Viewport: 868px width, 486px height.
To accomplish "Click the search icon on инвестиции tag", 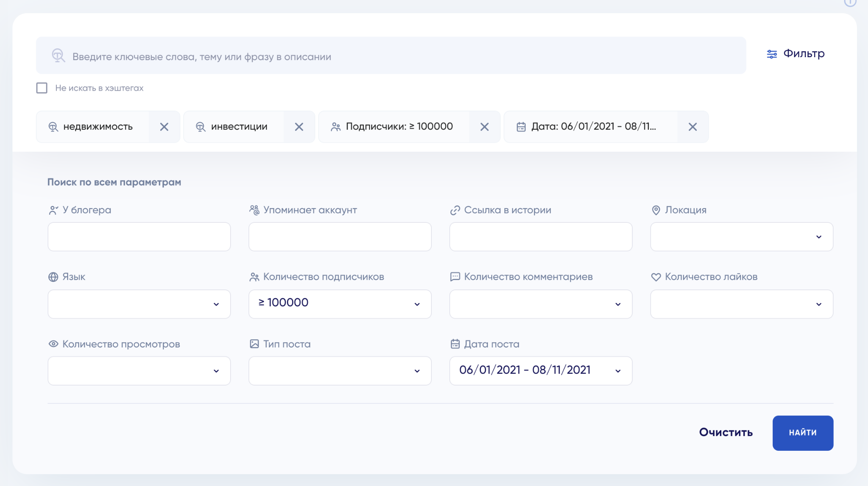I will coord(200,127).
